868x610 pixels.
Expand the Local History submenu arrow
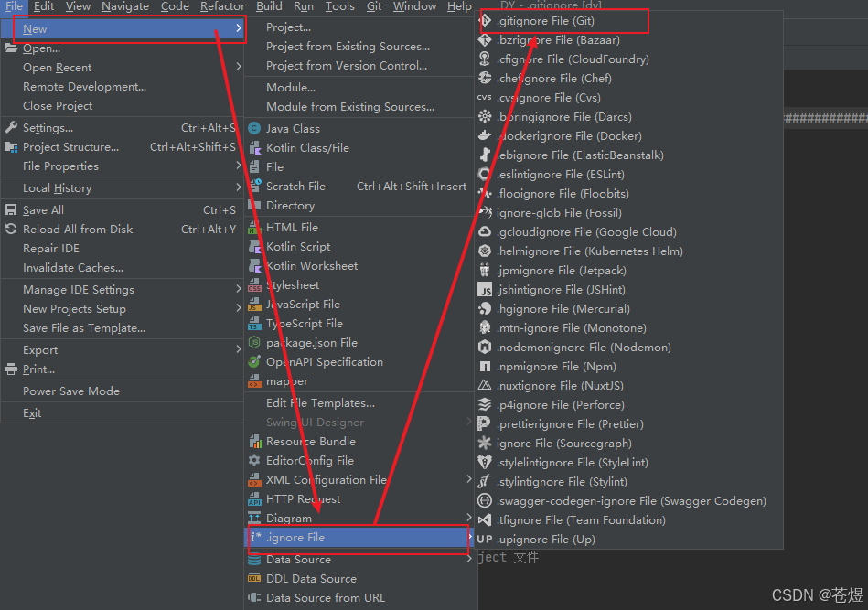tap(239, 187)
